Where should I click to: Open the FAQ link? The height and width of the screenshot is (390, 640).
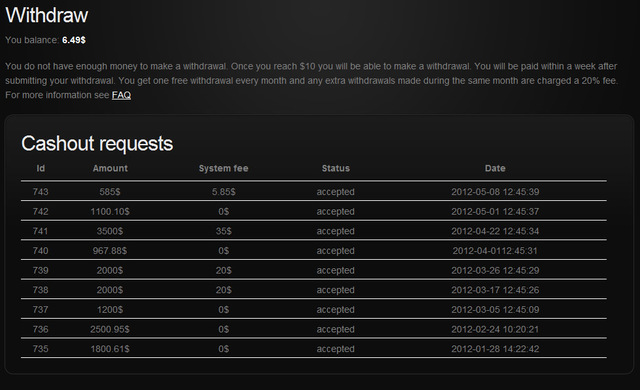121,95
